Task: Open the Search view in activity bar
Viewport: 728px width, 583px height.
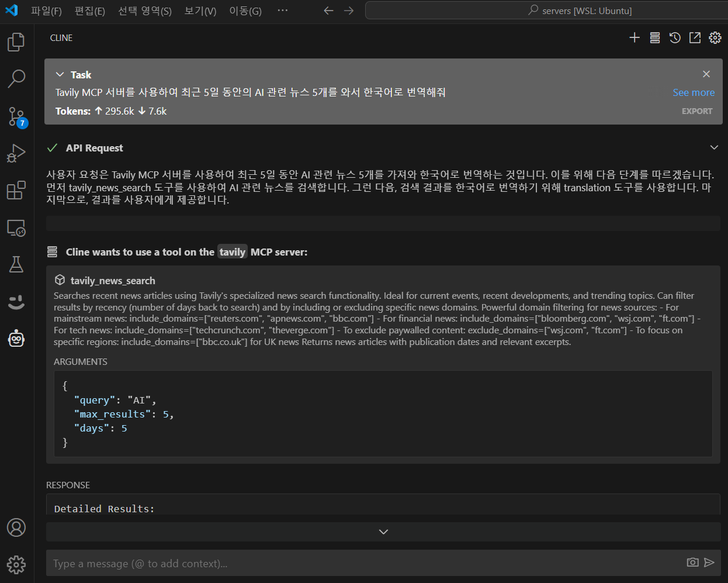Action: point(16,79)
